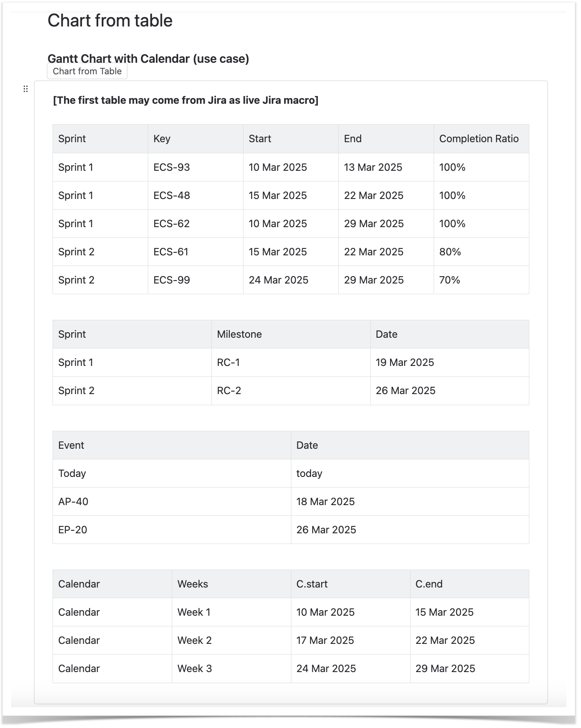Select the Milestone column header

point(239,334)
